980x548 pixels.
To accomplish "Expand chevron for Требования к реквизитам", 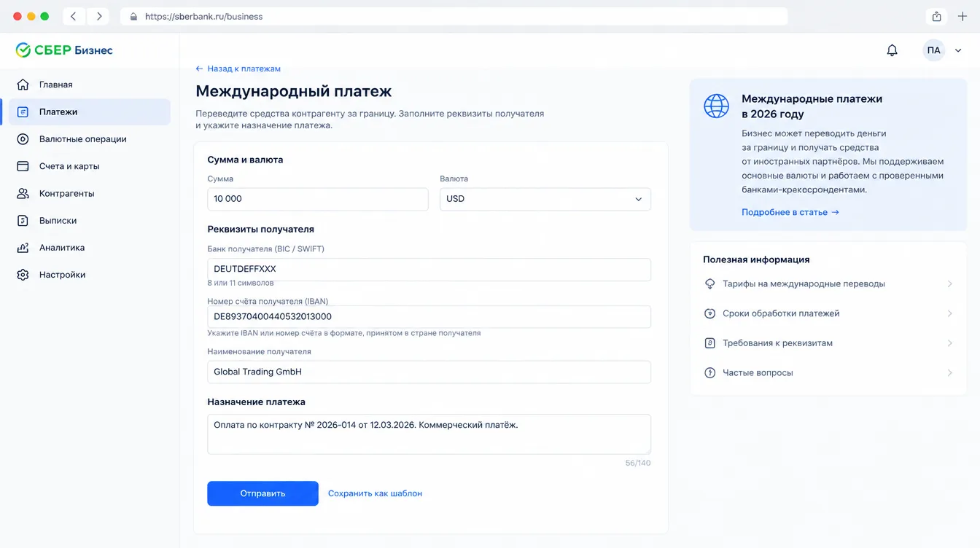I will point(950,343).
